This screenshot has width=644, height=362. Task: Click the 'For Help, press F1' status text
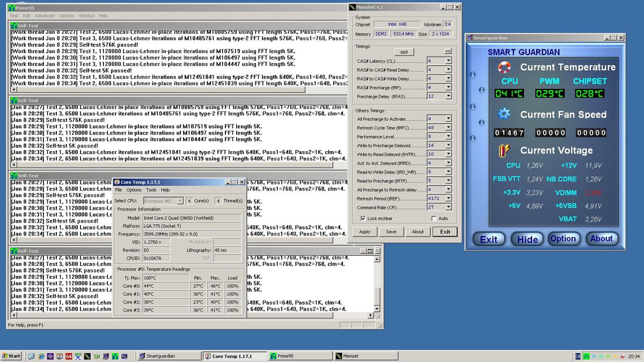tap(26, 325)
